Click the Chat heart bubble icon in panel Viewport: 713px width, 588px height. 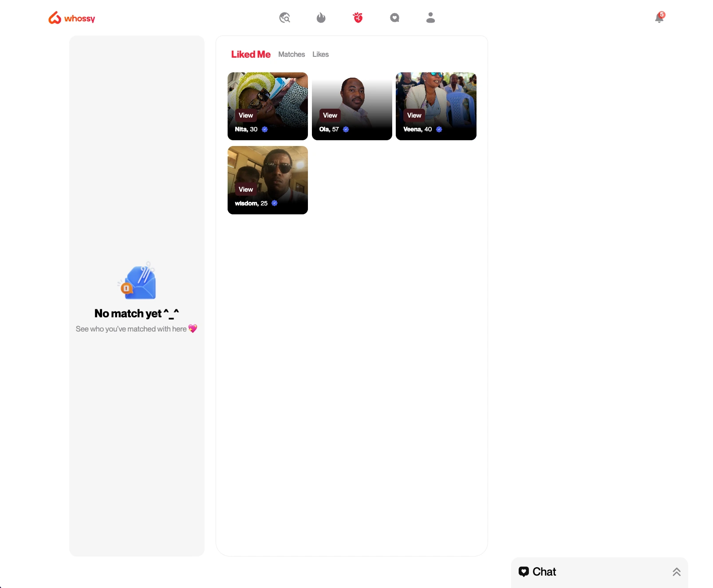pyautogui.click(x=524, y=572)
